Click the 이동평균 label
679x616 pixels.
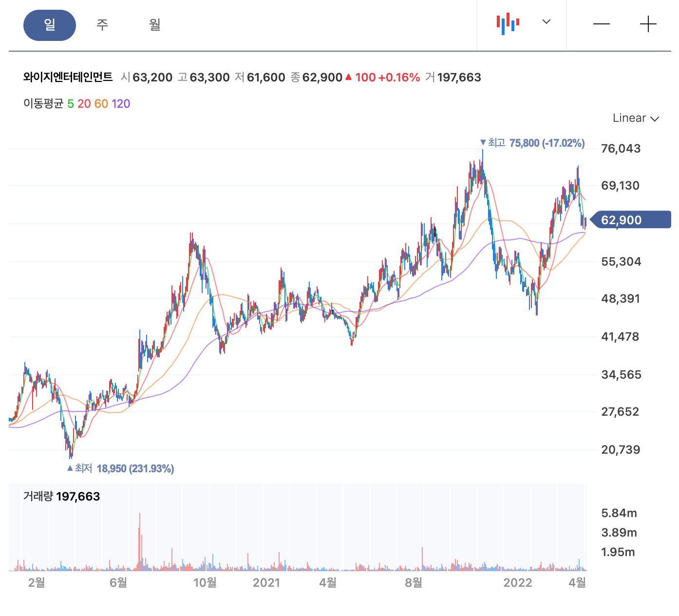(43, 104)
